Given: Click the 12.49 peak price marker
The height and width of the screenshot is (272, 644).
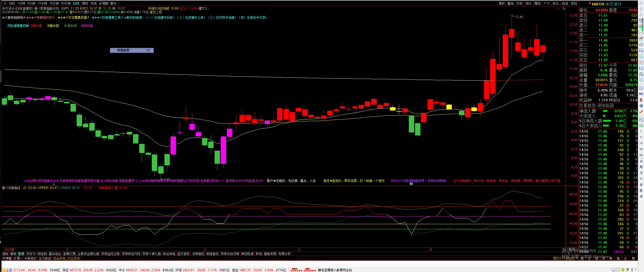Looking at the screenshot, I should click(519, 17).
